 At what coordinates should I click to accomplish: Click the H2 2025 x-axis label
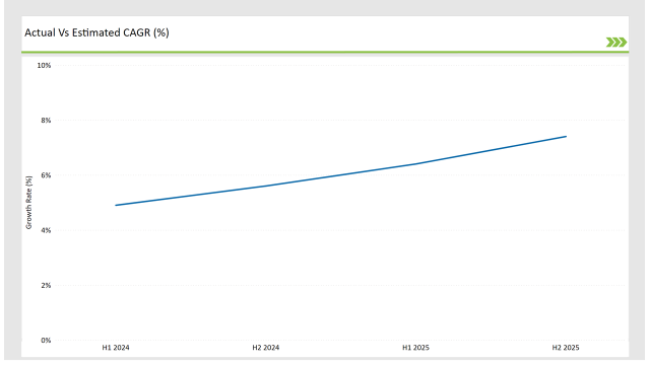pos(565,348)
